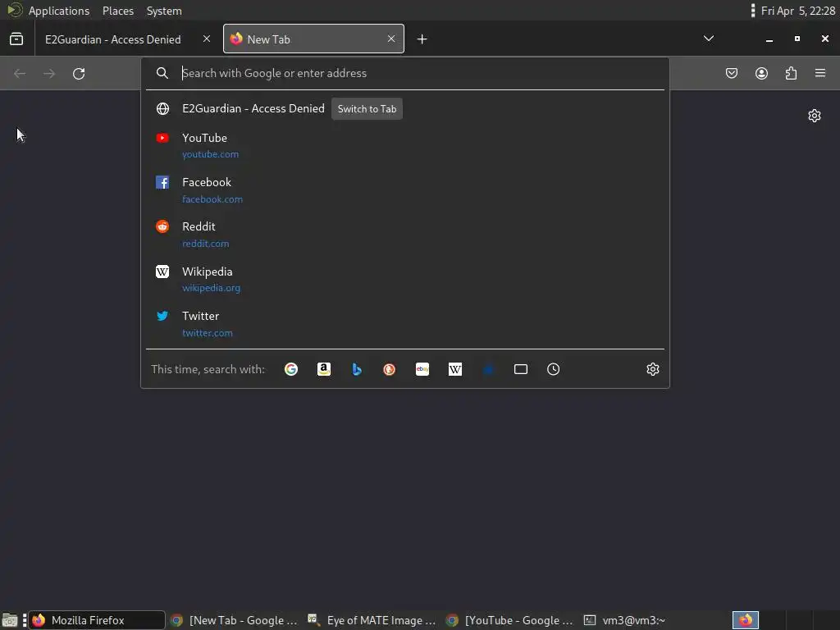
Task: Click Firefox workspace switcher thumbnail
Action: coord(745,620)
